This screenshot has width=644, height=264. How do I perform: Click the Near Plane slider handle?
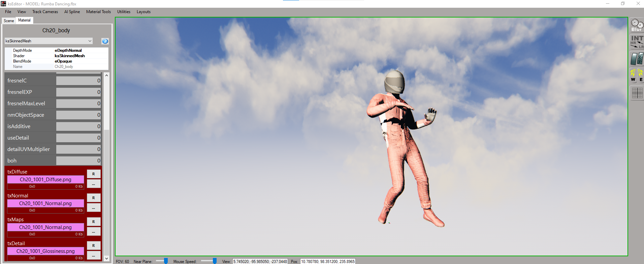pyautogui.click(x=166, y=261)
